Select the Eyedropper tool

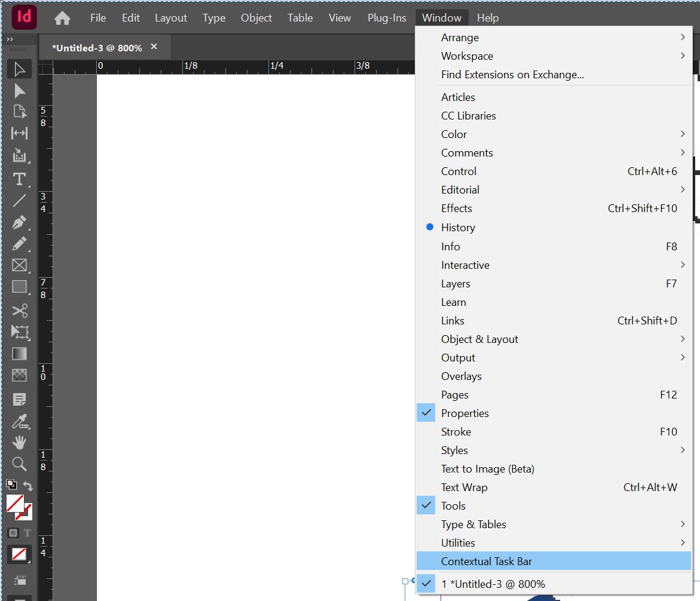[x=20, y=421]
